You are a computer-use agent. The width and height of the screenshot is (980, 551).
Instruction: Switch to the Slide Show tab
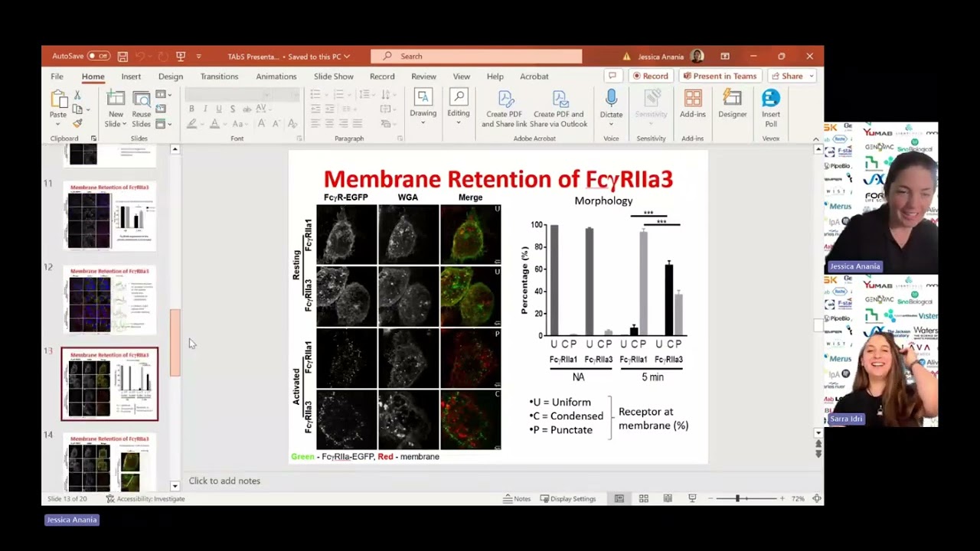334,77
